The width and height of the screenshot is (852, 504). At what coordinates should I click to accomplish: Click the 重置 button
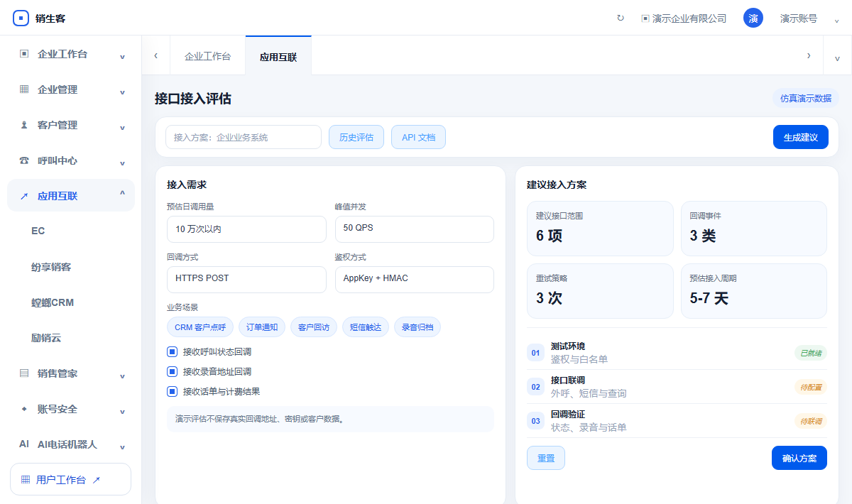pyautogui.click(x=546, y=458)
